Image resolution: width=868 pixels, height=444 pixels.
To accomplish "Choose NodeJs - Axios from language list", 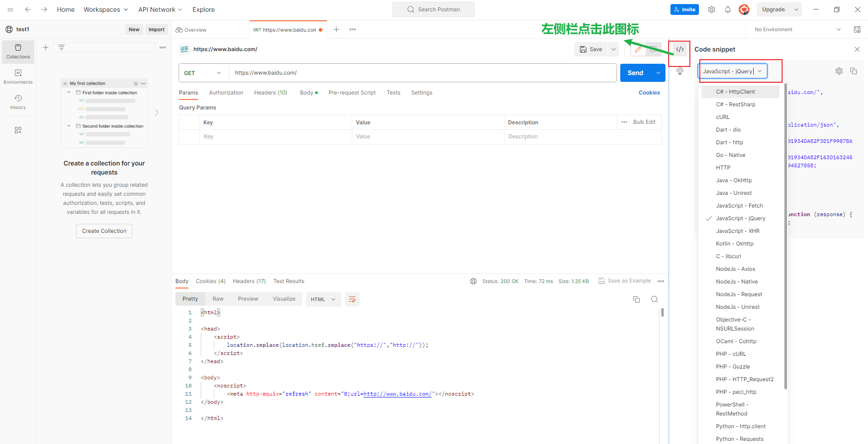I will 741,269.
